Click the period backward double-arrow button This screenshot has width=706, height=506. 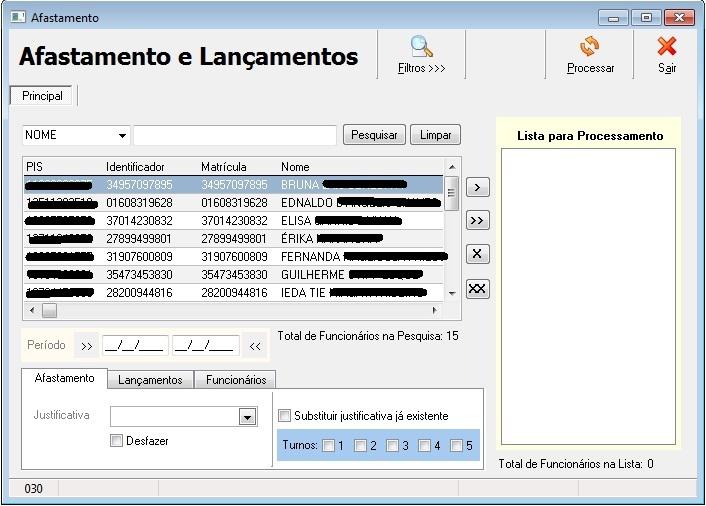(255, 346)
